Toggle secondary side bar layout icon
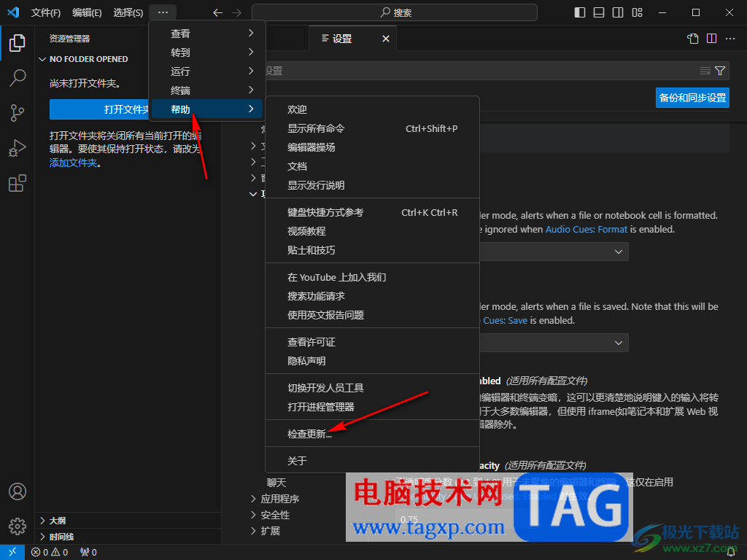Screen dimensions: 747x560 (x=618, y=12)
